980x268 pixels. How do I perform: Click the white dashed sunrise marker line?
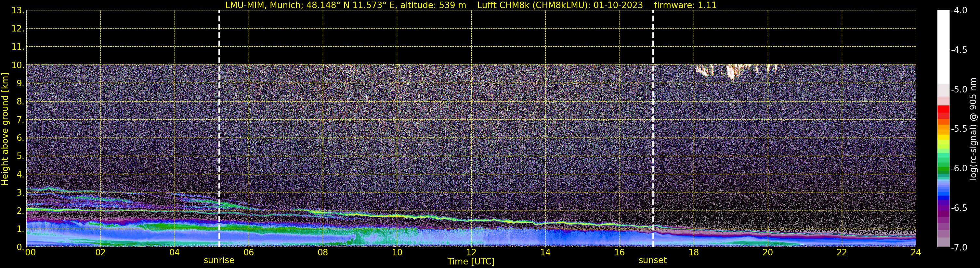pyautogui.click(x=219, y=129)
